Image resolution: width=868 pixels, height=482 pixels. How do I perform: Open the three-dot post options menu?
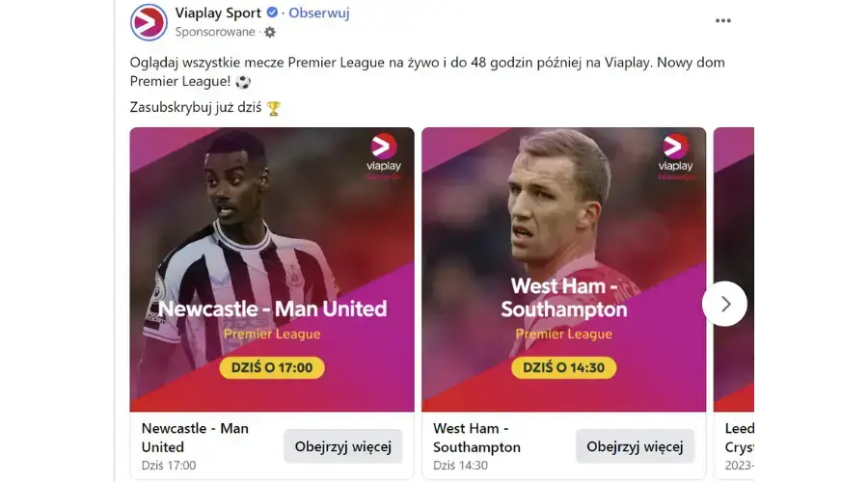pos(723,20)
